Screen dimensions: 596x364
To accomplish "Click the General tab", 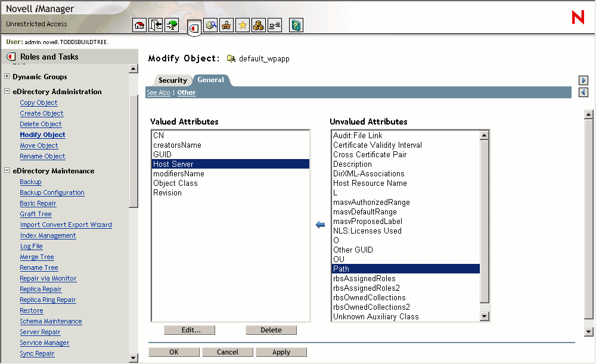I will 210,79.
